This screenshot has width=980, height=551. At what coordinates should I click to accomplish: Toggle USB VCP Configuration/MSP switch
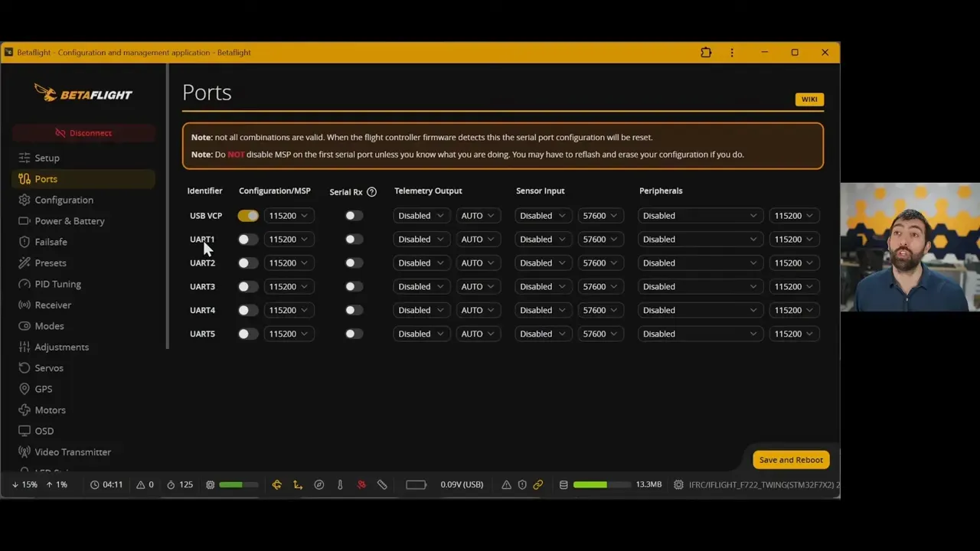point(248,216)
